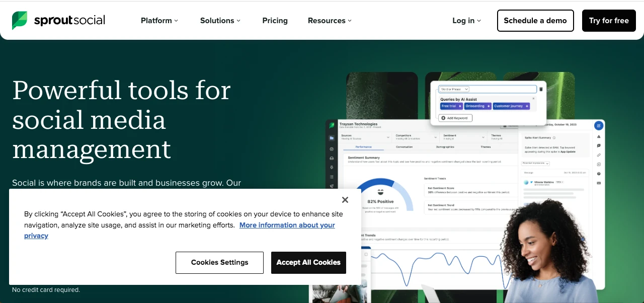Click the alert triangle icon in right sidebar

coord(598,137)
